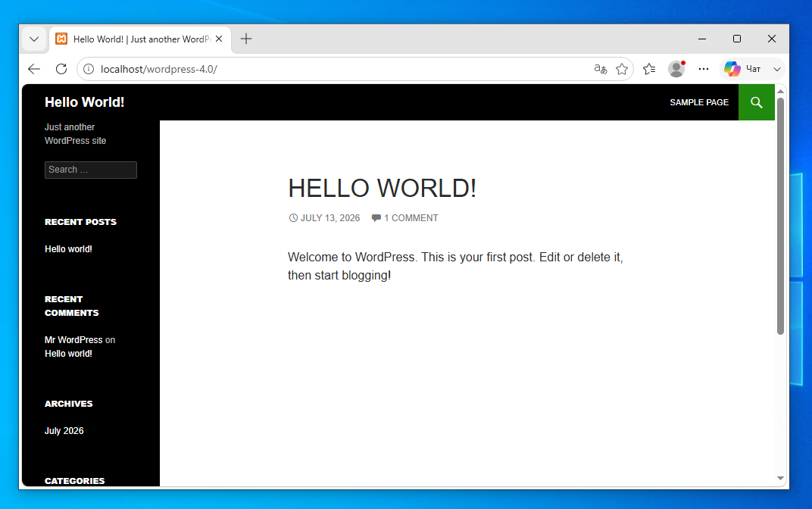Screen dimensions: 812x509
Task: Click the page scrollbar down arrow
Action: (780, 479)
